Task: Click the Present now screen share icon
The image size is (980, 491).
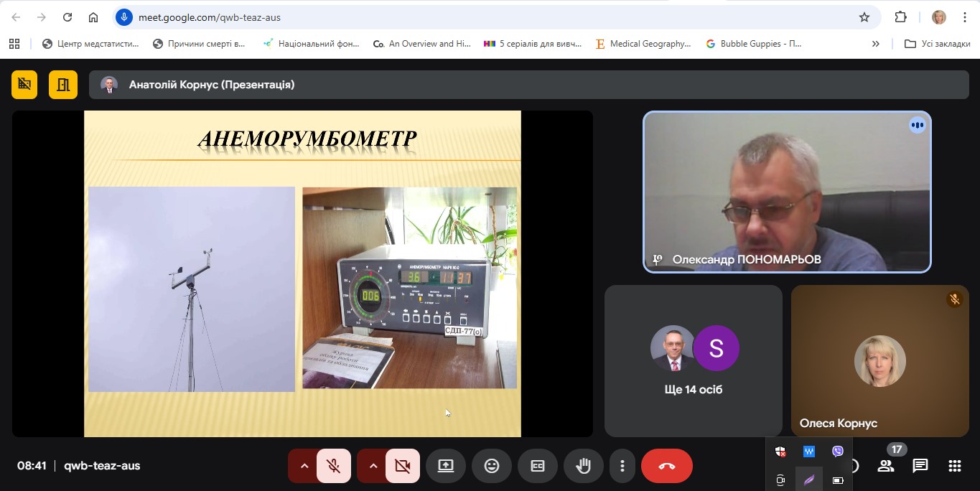Action: tap(445, 466)
